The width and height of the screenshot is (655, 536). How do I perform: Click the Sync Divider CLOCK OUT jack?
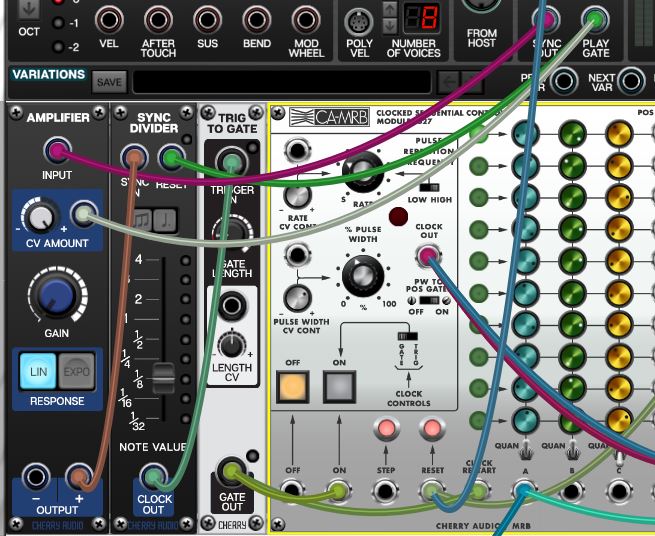pos(153,476)
